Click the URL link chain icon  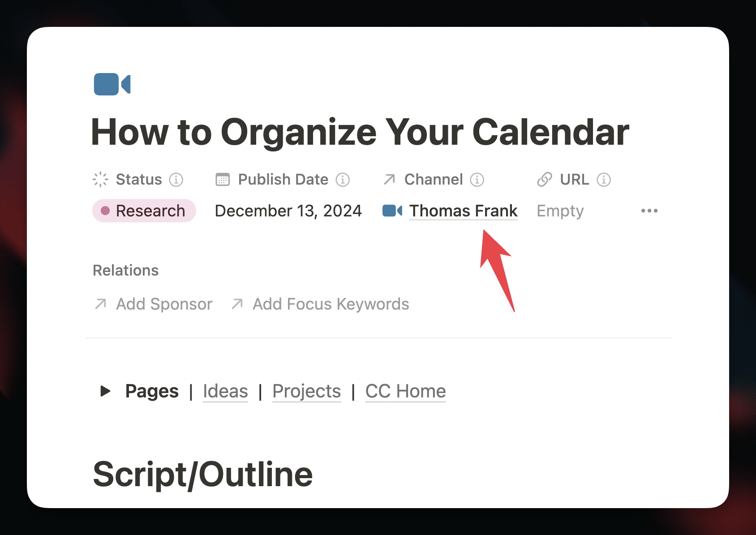pyautogui.click(x=544, y=180)
